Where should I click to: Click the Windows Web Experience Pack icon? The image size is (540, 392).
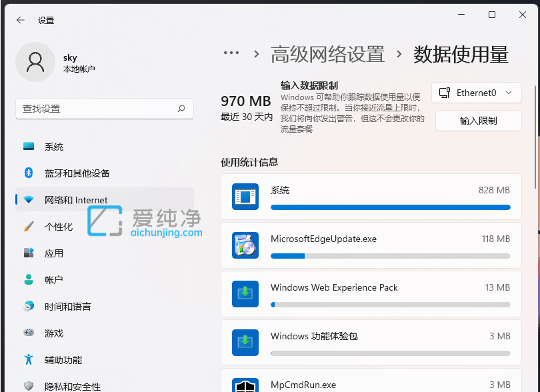(245, 294)
